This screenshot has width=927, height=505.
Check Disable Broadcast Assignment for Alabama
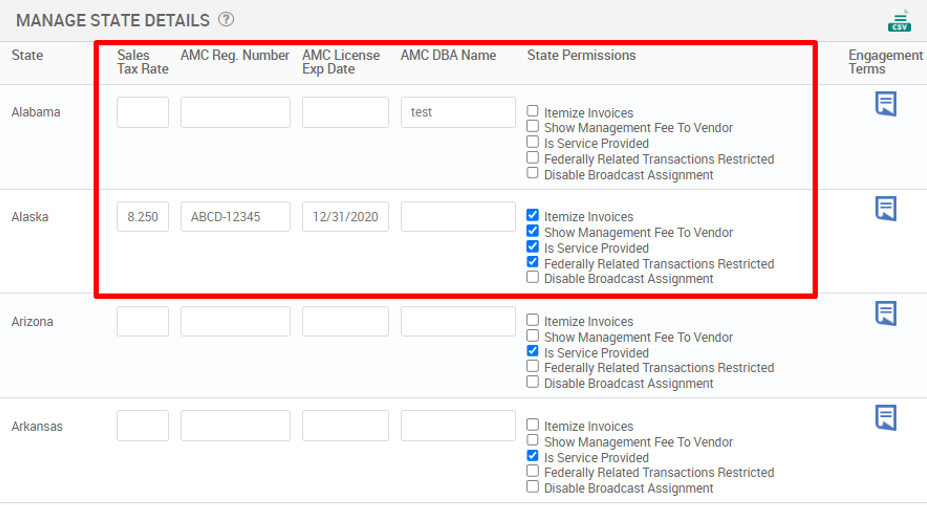[533, 173]
